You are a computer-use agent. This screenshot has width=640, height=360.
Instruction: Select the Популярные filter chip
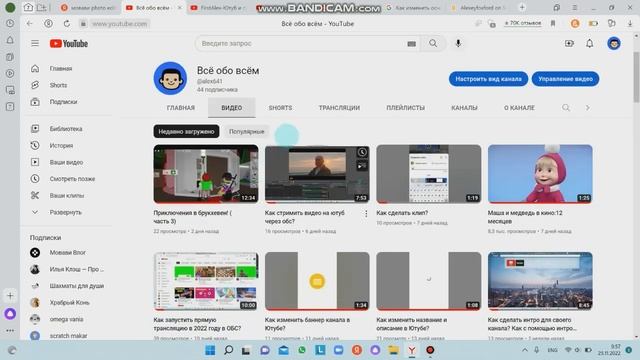click(247, 131)
